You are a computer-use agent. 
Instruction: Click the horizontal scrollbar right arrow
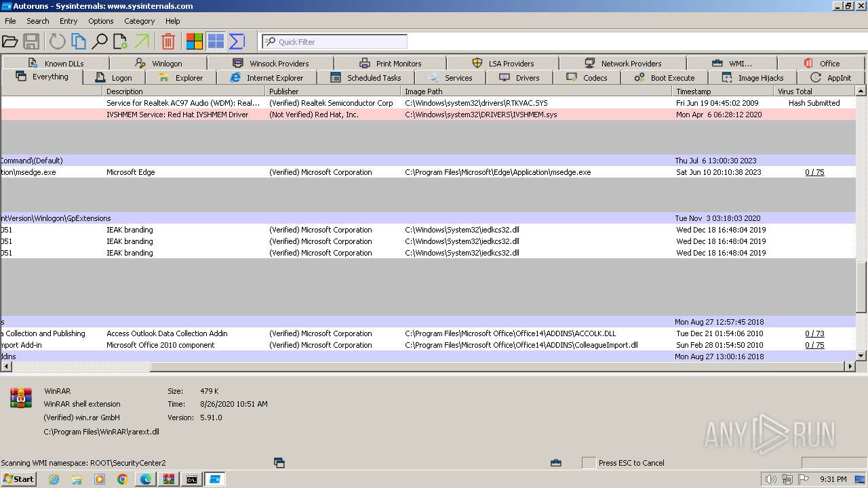(850, 367)
